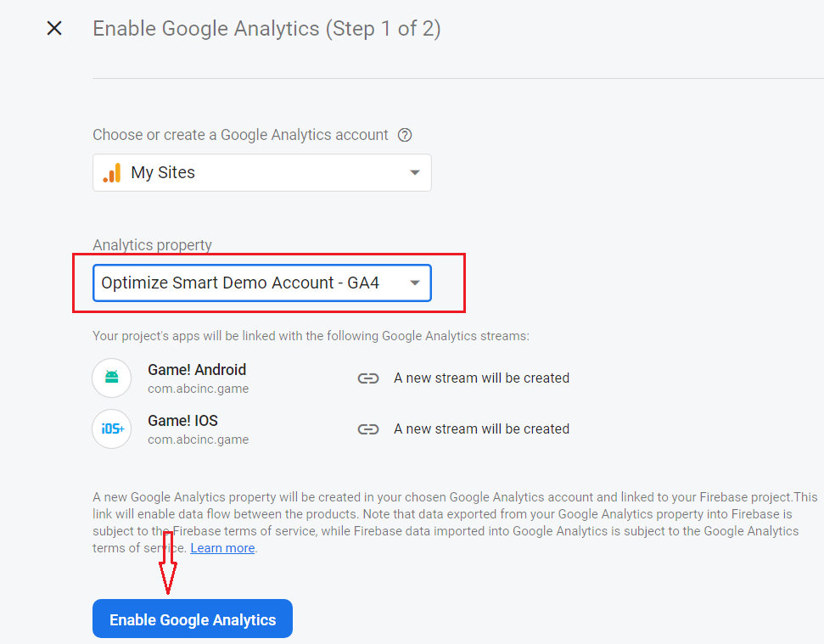Click link icon for Game! Android stream
Image resolution: width=824 pixels, height=644 pixels.
[x=367, y=378]
